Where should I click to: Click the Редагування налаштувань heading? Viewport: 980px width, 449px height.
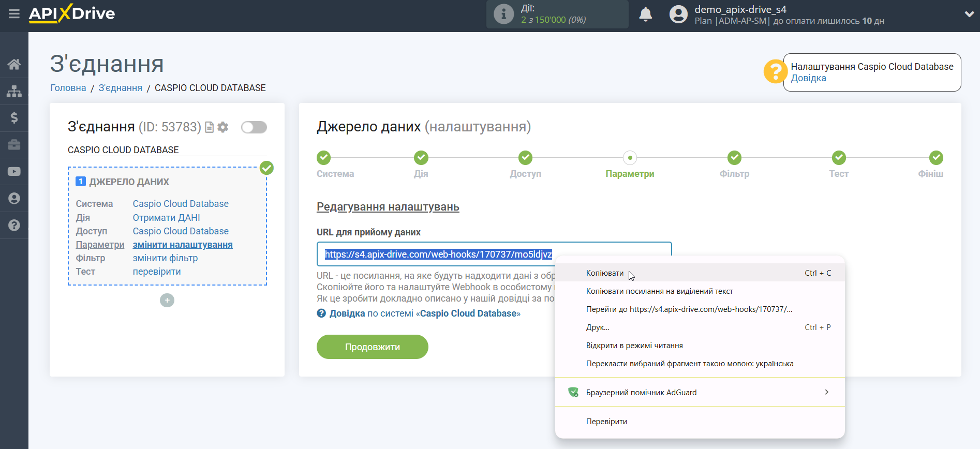pos(388,207)
